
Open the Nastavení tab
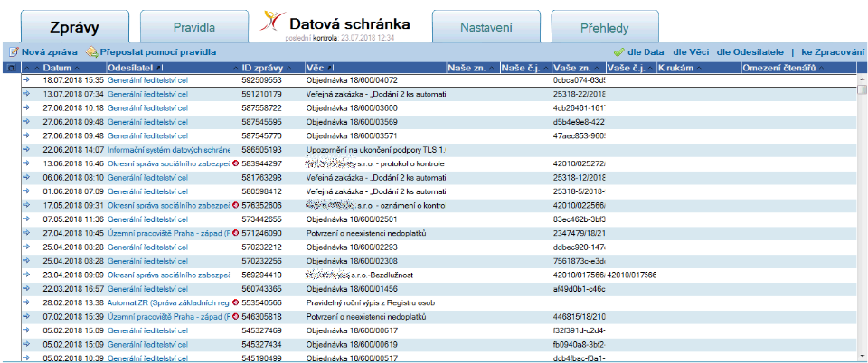point(486,28)
